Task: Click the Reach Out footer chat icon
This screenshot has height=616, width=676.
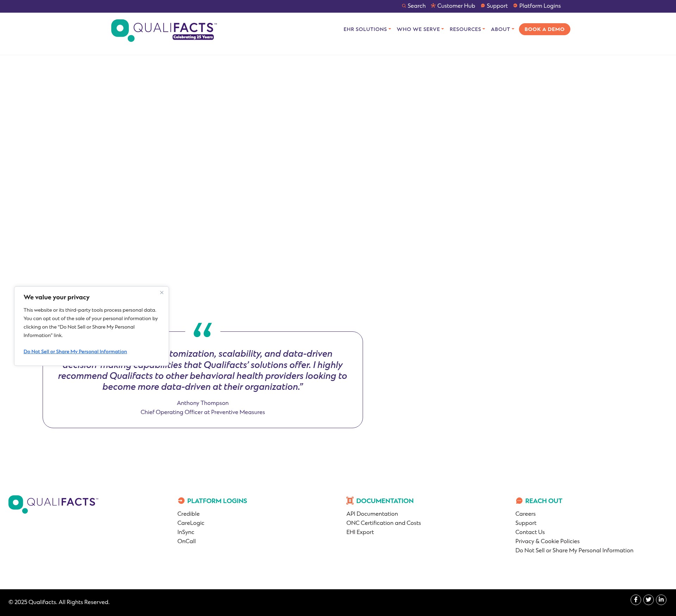Action: [x=519, y=501]
